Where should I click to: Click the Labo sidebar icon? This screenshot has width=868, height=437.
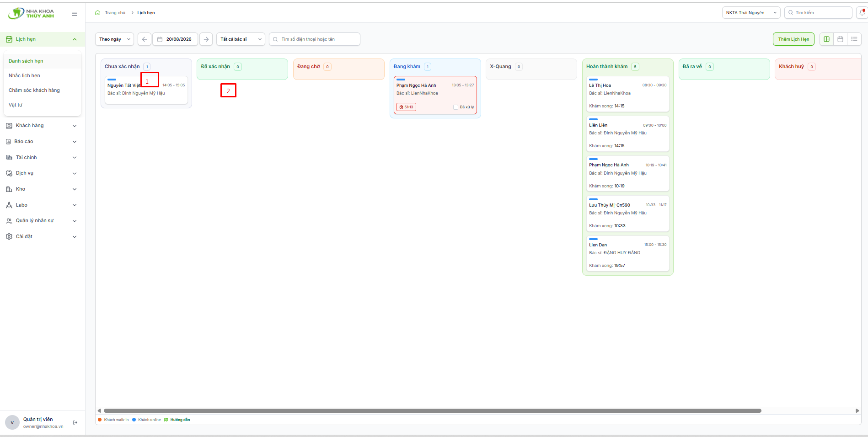point(9,205)
